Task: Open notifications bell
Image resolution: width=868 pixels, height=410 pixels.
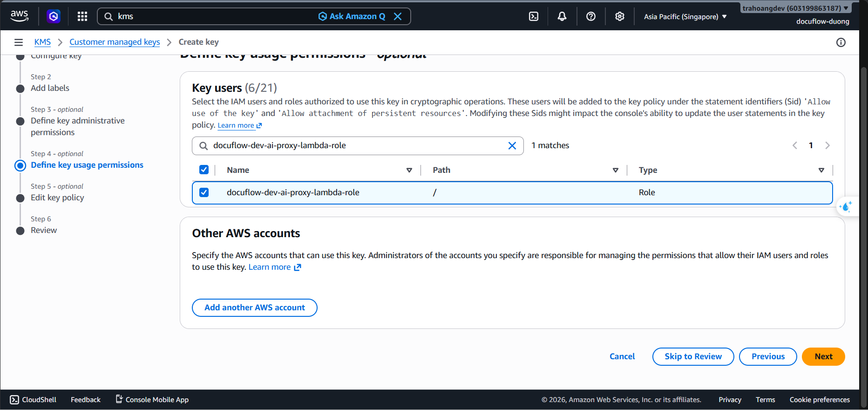Action: tap(562, 16)
